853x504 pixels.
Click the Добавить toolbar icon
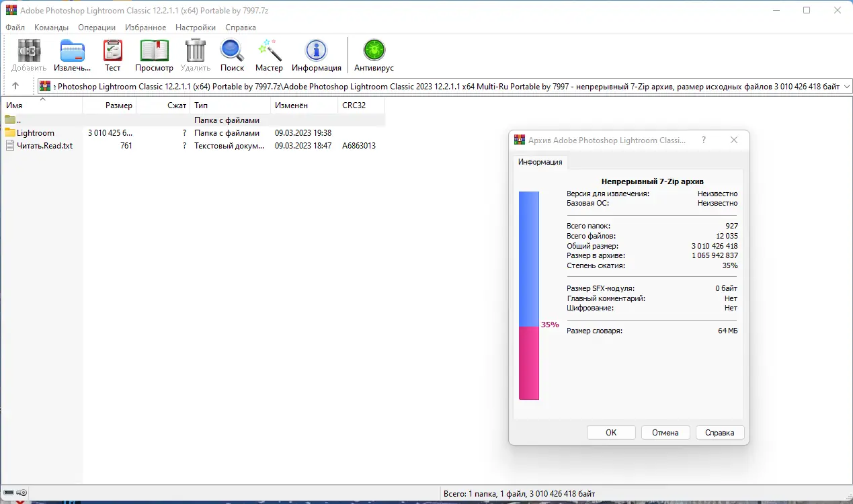(29, 51)
